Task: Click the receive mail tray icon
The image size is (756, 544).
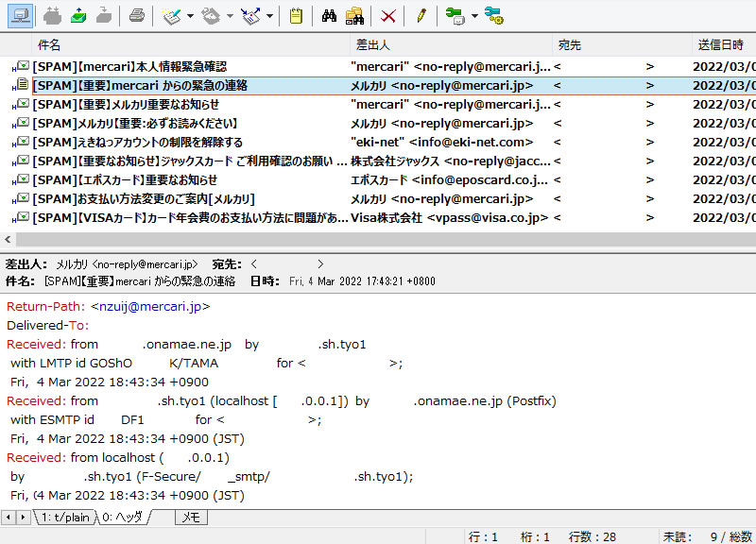Action: (x=104, y=16)
